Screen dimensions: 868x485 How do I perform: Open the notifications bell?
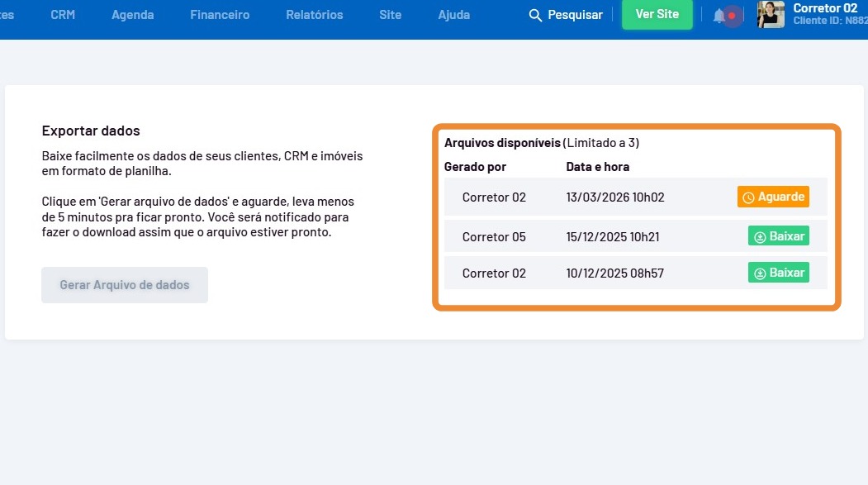(x=719, y=15)
